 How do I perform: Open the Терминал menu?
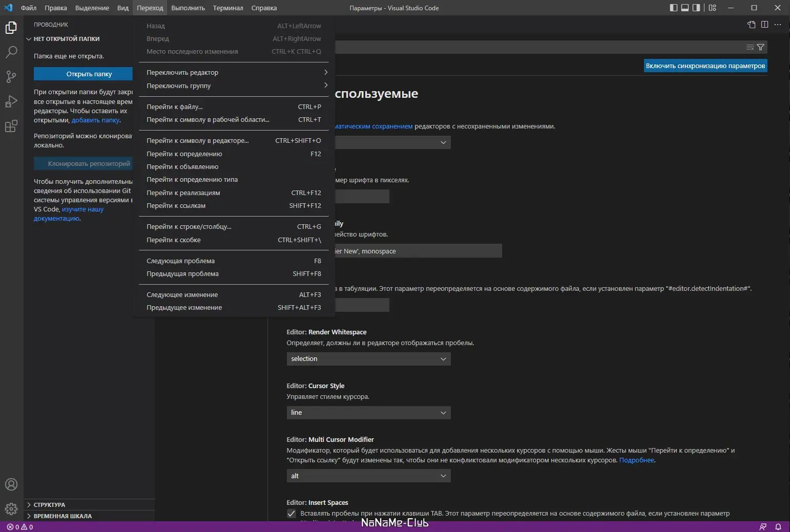tap(228, 8)
